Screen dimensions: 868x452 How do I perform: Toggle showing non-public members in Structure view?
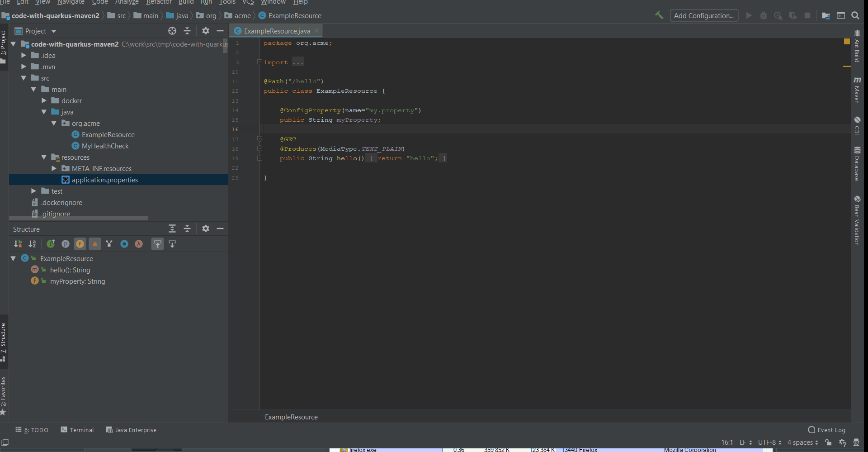[95, 243]
